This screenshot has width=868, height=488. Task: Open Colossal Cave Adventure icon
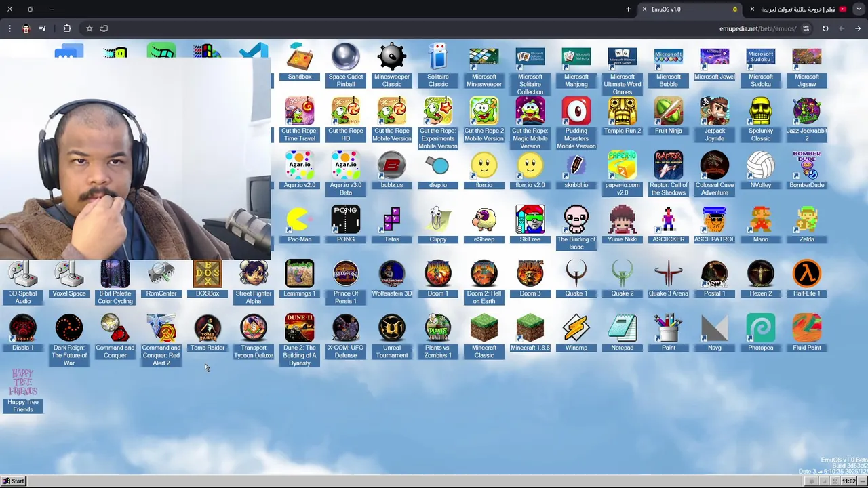tap(715, 174)
